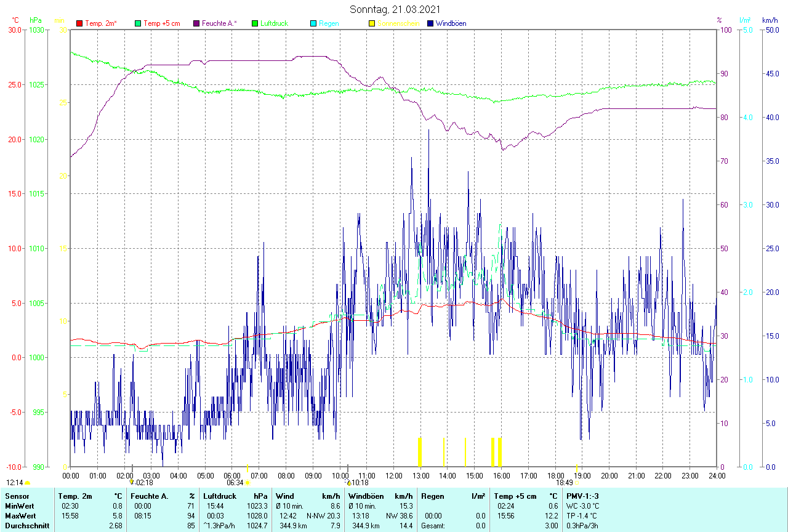Click the km/h axis unit label at top right
This screenshot has height=532, width=788.
[770, 20]
